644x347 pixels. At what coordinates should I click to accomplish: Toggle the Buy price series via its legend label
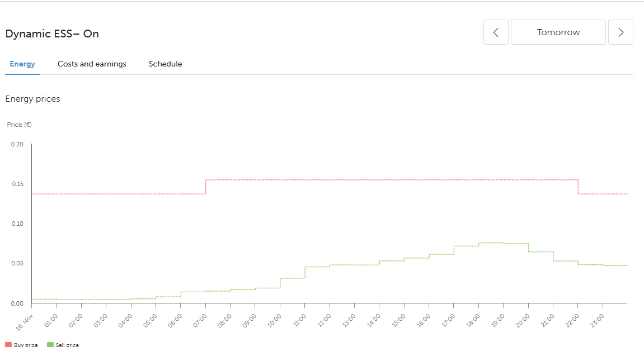26,345
